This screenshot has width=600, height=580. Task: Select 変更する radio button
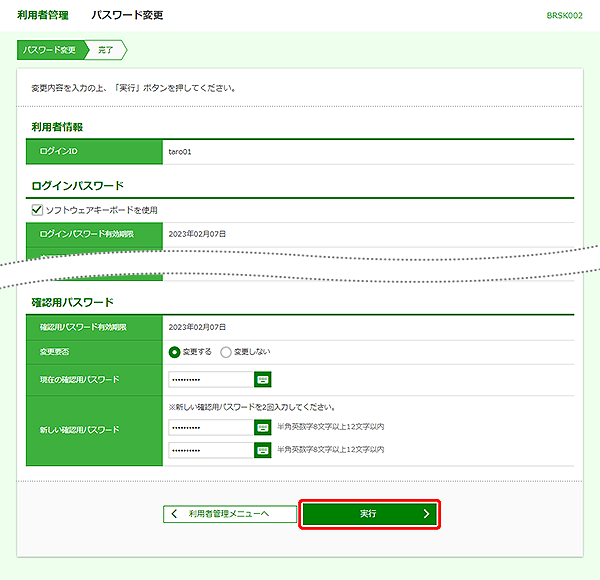tap(174, 352)
